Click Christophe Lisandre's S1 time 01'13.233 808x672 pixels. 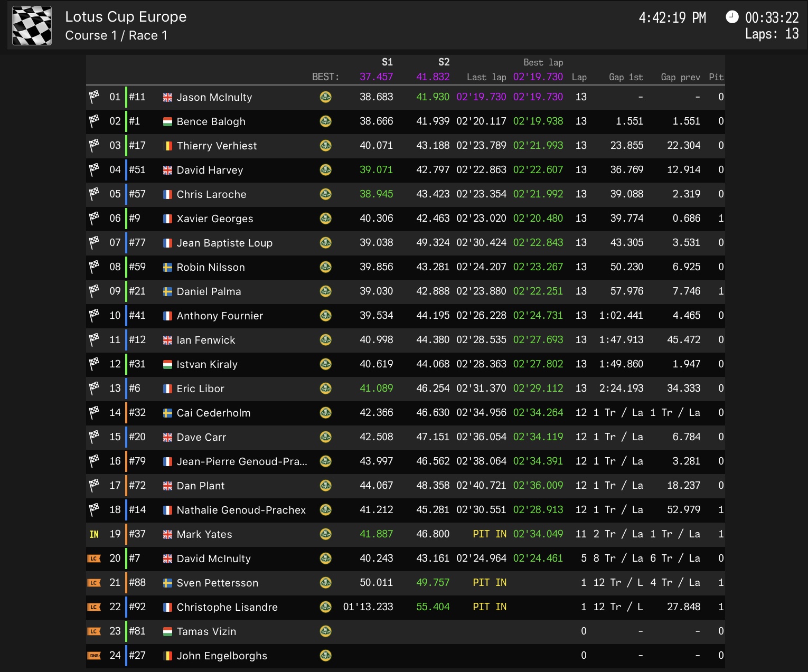[368, 607]
